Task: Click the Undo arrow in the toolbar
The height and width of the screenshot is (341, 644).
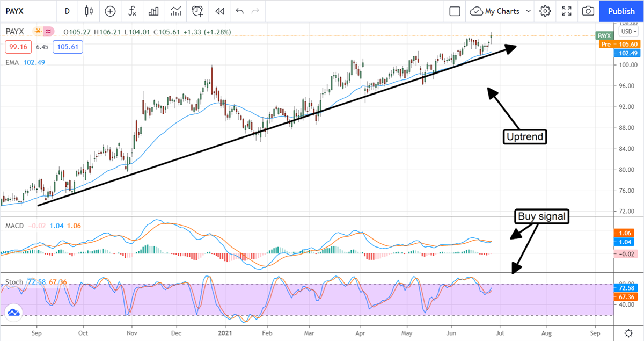Action: coord(239,11)
